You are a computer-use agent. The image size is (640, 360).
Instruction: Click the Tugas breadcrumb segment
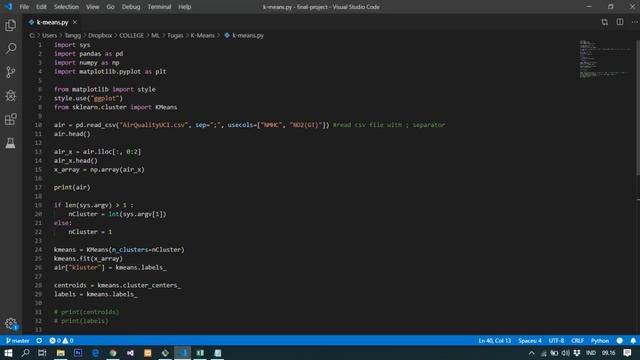tap(175, 36)
